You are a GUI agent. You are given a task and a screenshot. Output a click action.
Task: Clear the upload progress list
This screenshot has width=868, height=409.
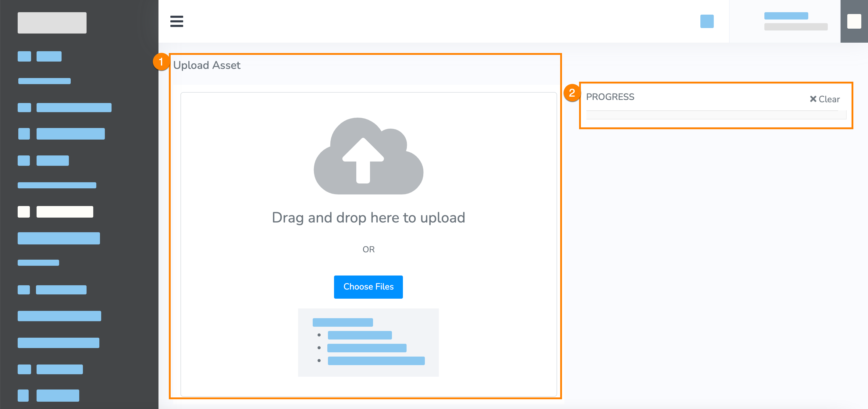829,99
